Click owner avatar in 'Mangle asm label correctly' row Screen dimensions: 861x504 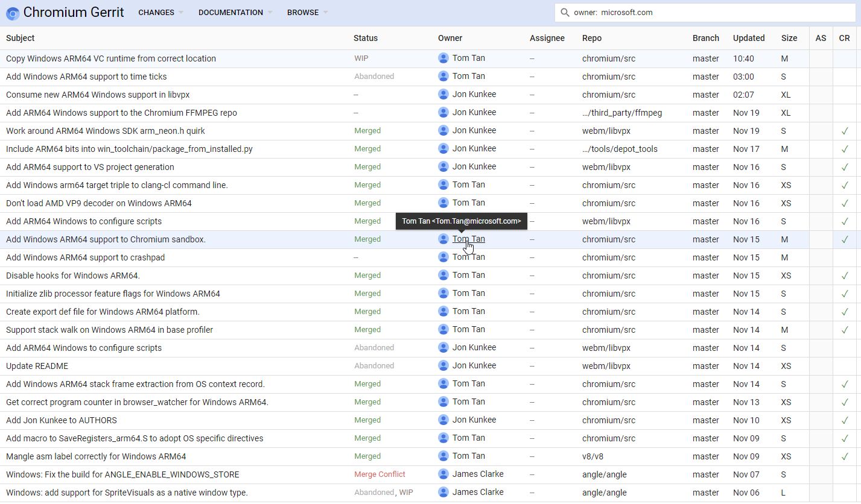click(443, 456)
